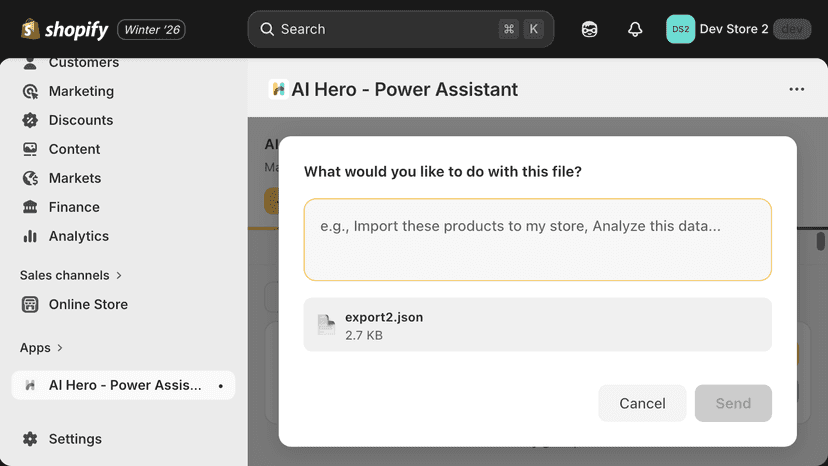Click the export2.json file icon

pyautogui.click(x=326, y=324)
